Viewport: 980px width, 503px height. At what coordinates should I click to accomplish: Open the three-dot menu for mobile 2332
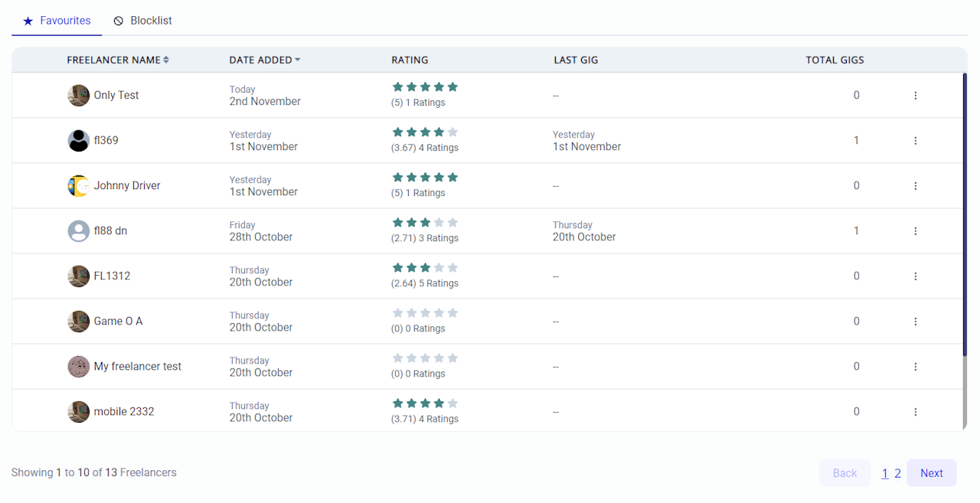(915, 412)
